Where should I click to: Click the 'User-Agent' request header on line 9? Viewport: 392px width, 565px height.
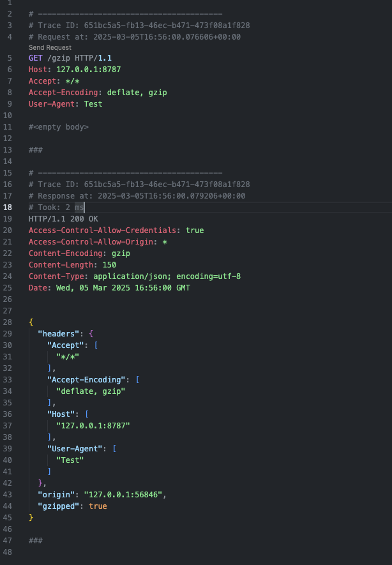tap(52, 104)
